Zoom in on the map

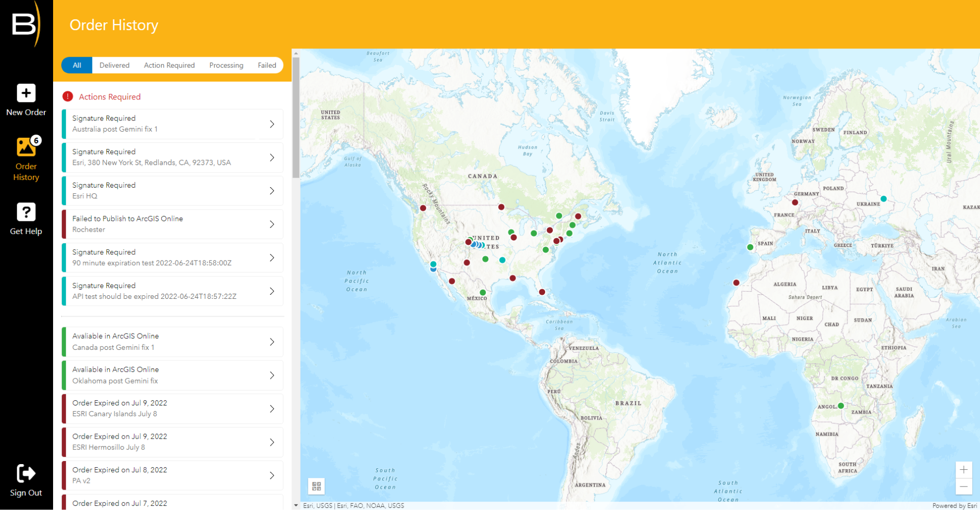tap(964, 470)
